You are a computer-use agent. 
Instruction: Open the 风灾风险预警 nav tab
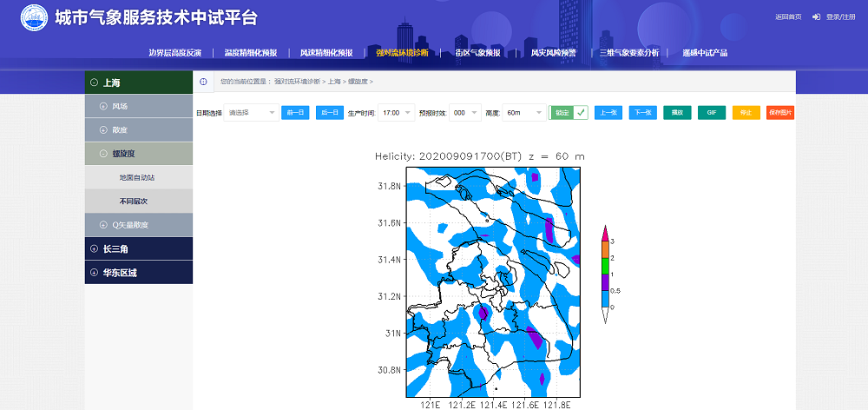554,53
